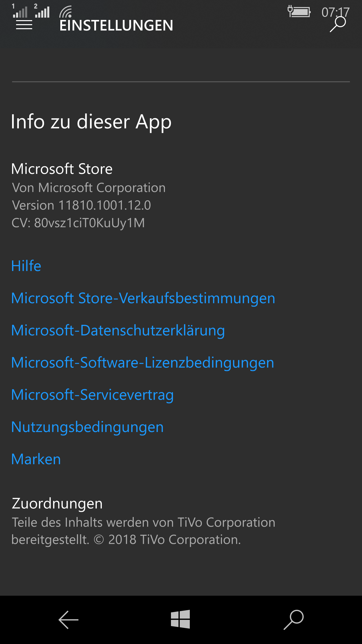Viewport: 362px width, 644px height.
Task: Open the Hilfe link
Action: pos(26,266)
